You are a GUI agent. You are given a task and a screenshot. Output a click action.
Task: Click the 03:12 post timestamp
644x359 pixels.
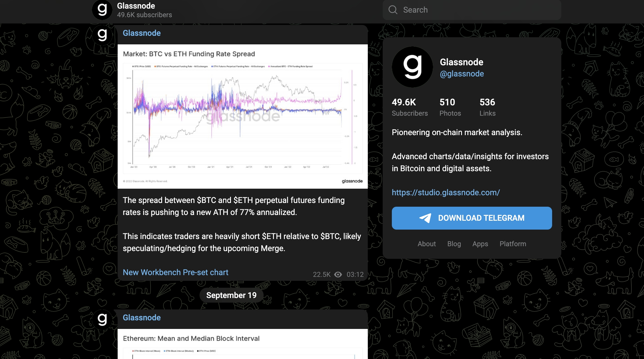(x=355, y=275)
